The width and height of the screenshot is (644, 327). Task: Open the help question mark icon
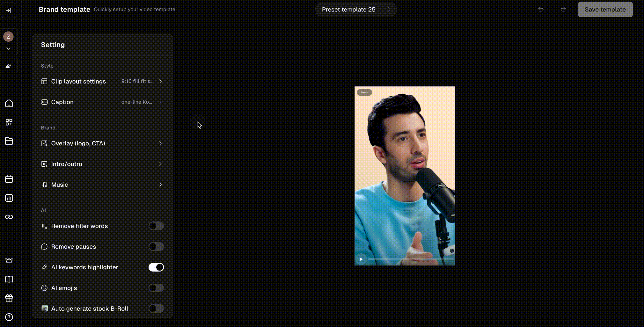click(x=9, y=317)
